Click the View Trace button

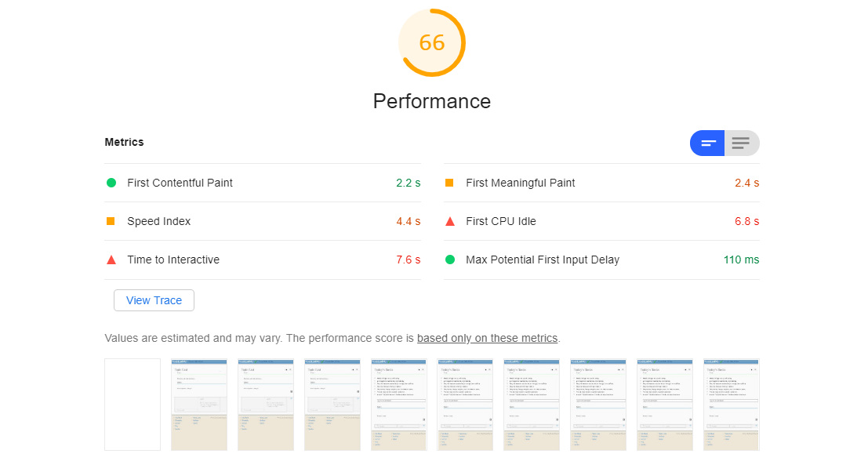click(x=154, y=300)
